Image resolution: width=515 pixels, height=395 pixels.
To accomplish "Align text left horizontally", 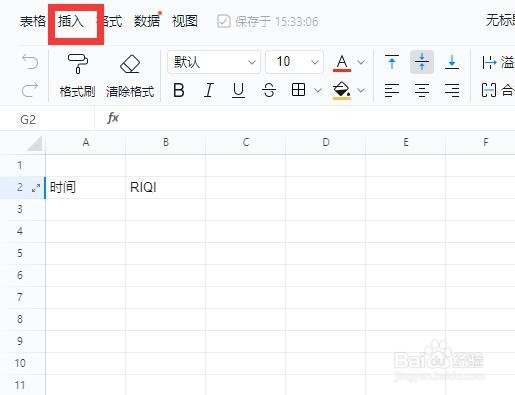I will click(392, 90).
